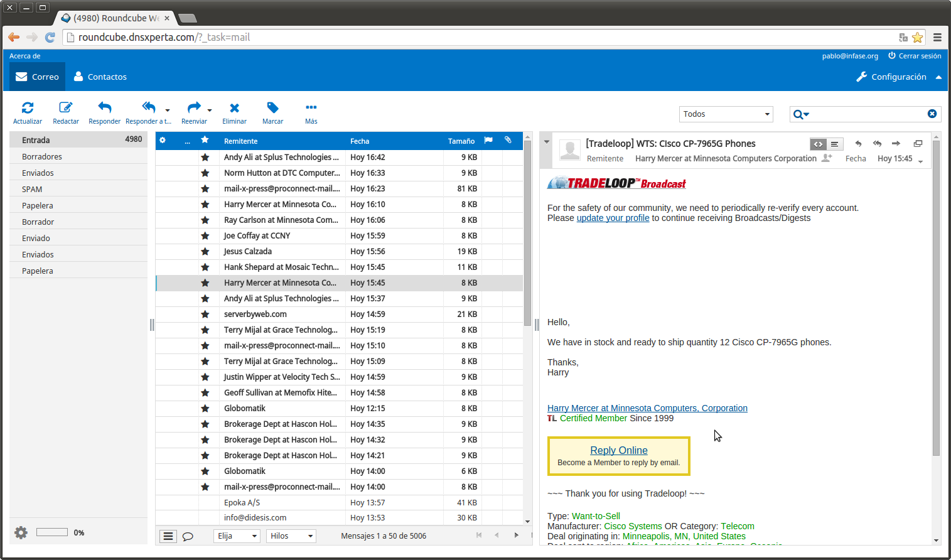Click the Acerca de link
Image resolution: width=951 pixels, height=560 pixels.
25,56
